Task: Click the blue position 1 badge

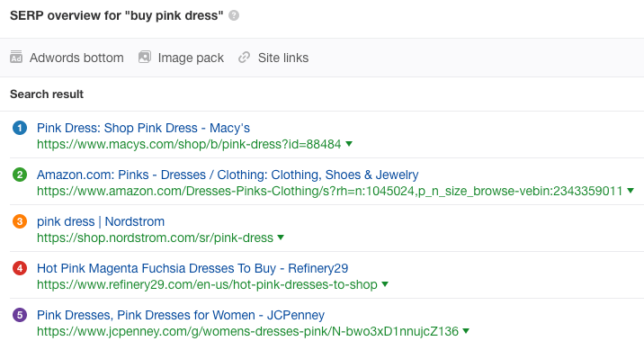Action: [20, 128]
